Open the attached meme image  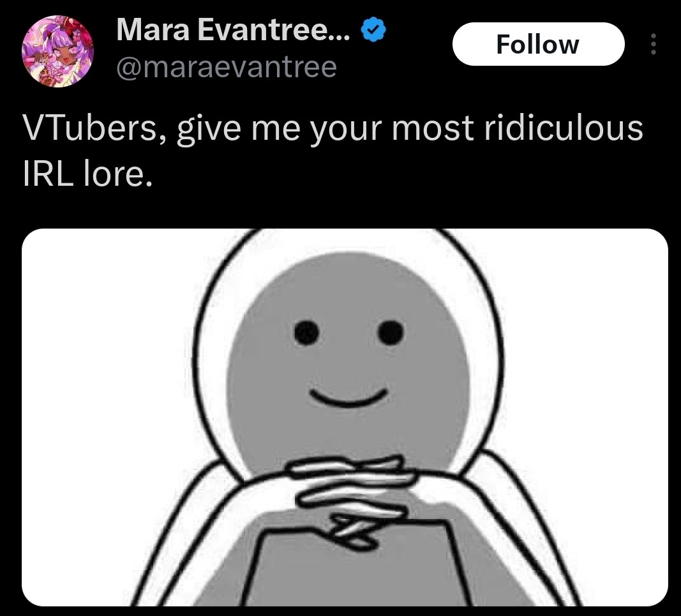[345, 417]
